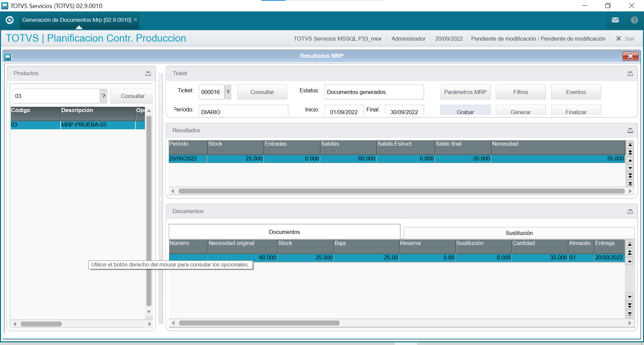644x345 pixels.
Task: Click the Saldo final column header
Action: coord(463,147)
